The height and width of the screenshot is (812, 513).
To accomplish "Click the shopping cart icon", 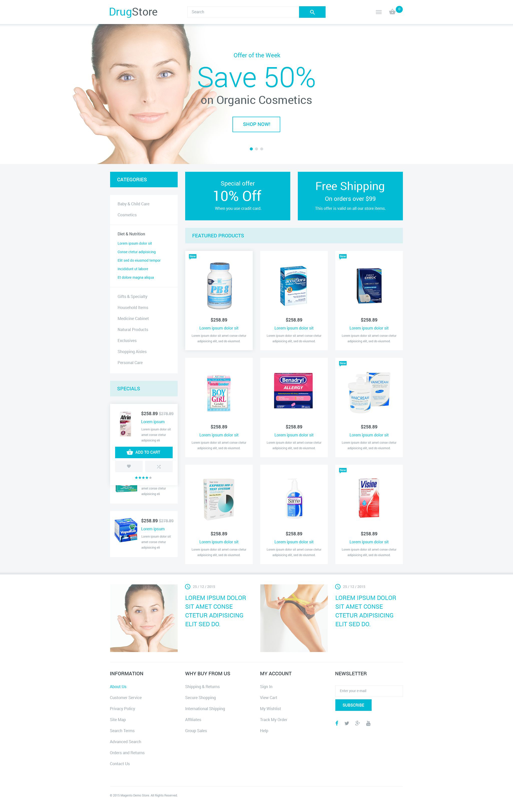I will click(394, 12).
